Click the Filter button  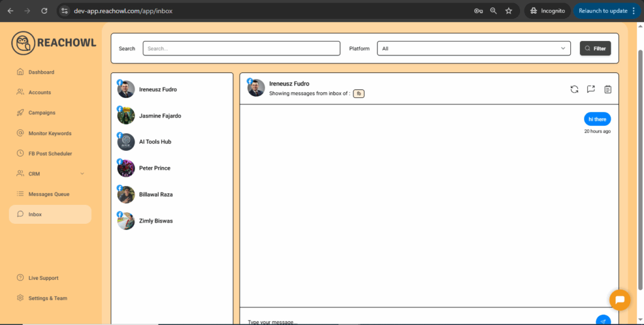[595, 48]
